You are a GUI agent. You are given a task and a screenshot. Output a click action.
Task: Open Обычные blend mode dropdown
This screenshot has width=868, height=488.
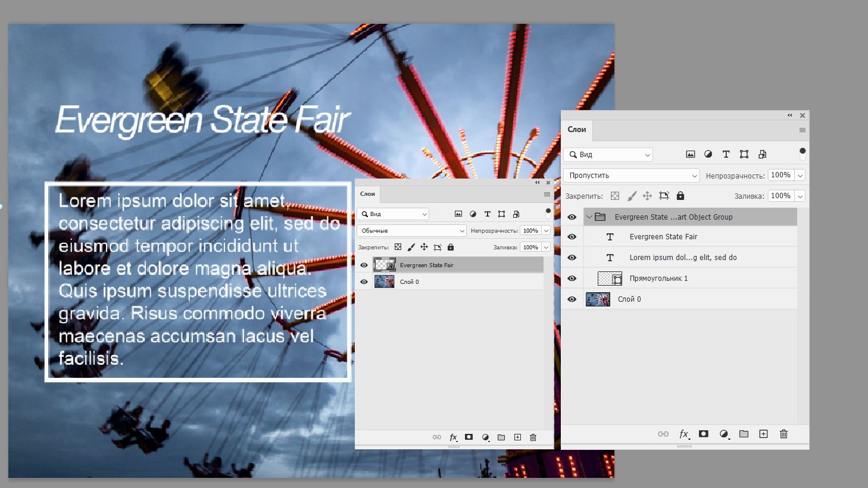411,230
